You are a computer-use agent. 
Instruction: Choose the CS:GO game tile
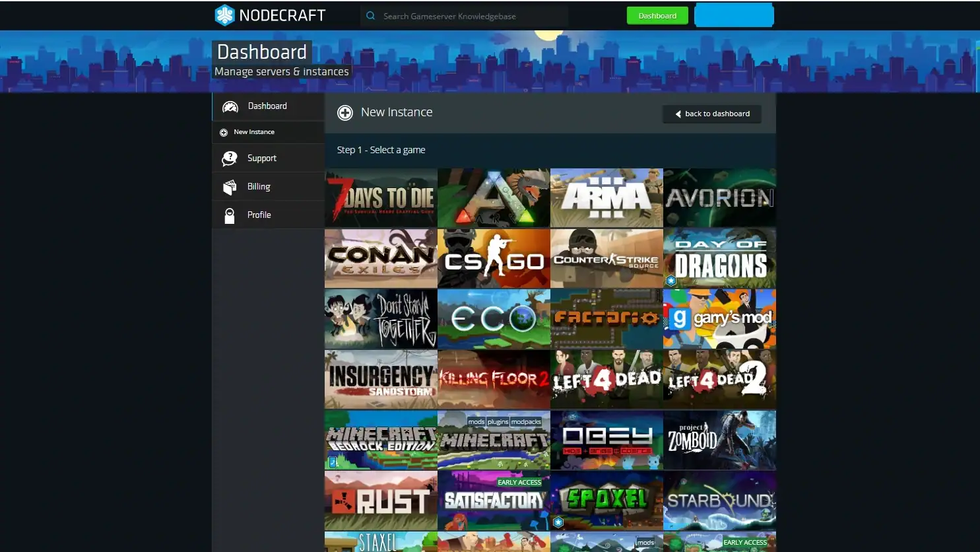point(494,258)
